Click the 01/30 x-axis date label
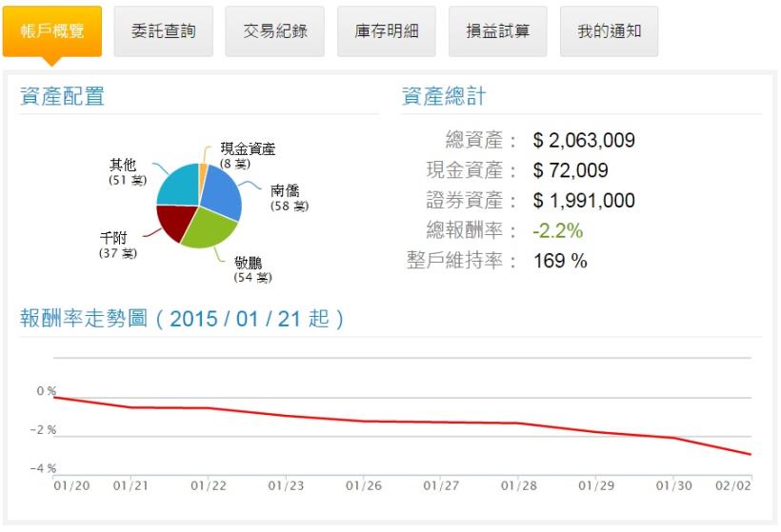The image size is (781, 532). point(674,485)
